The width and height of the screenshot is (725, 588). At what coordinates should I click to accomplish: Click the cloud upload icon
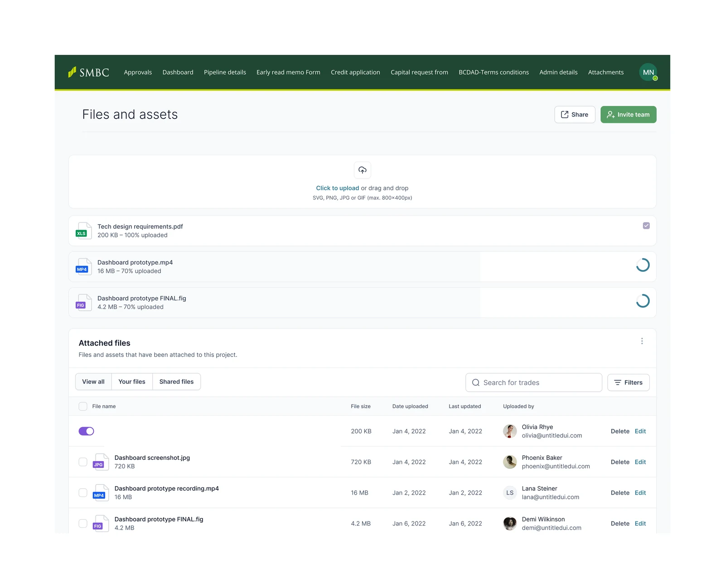(x=362, y=170)
